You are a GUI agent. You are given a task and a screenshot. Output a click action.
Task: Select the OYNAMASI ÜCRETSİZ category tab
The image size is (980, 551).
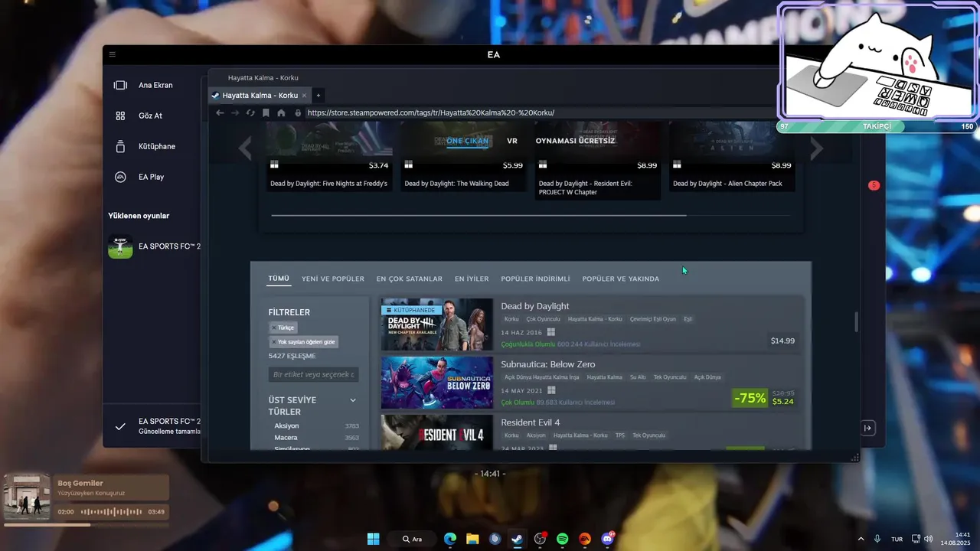coord(575,141)
